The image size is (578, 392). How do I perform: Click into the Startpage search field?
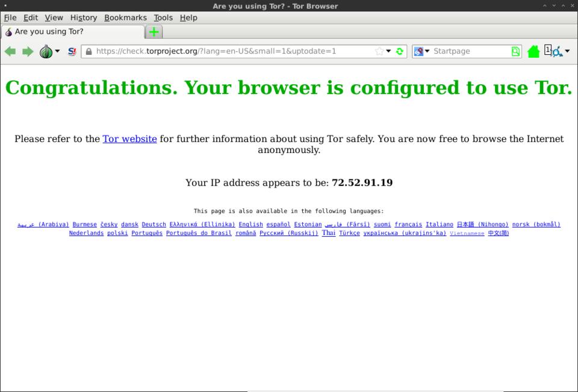tap(470, 52)
